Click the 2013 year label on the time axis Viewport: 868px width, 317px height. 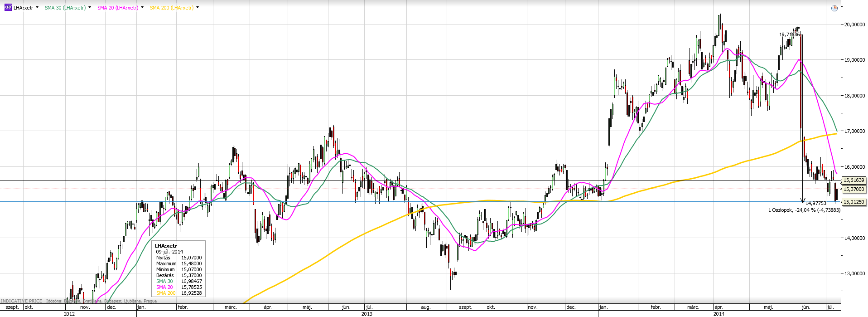click(x=367, y=313)
